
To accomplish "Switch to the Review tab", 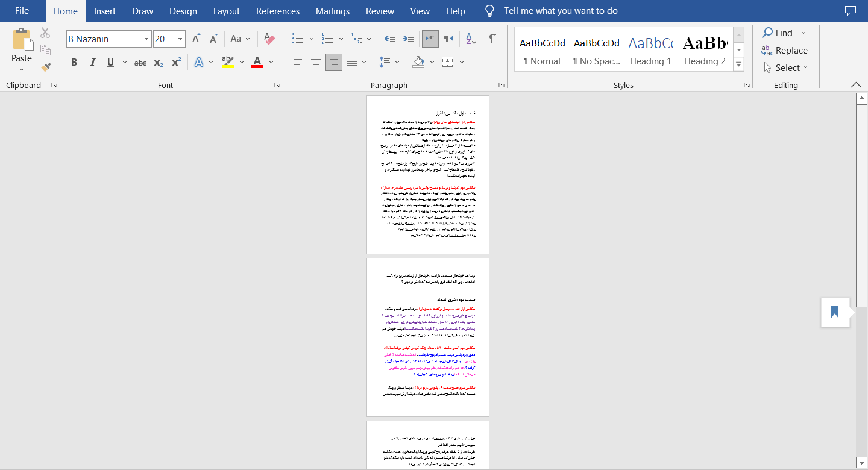I will [380, 11].
